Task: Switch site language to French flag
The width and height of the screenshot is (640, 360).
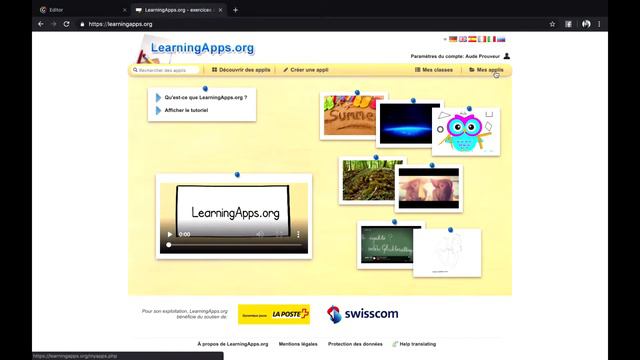Action: pyautogui.click(x=482, y=39)
